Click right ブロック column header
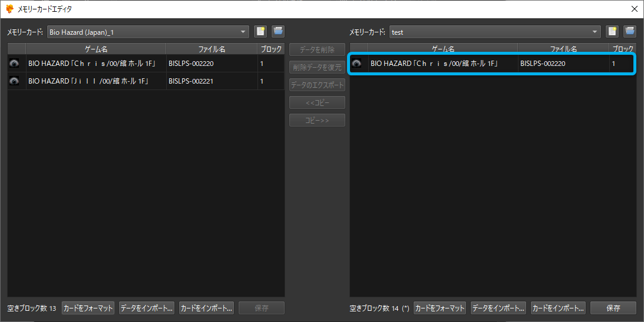This screenshot has height=322, width=644. (623, 49)
